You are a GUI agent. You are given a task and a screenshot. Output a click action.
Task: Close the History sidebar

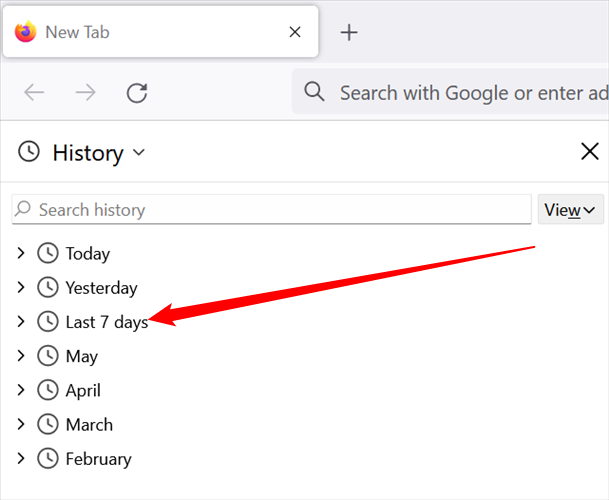[x=590, y=152]
